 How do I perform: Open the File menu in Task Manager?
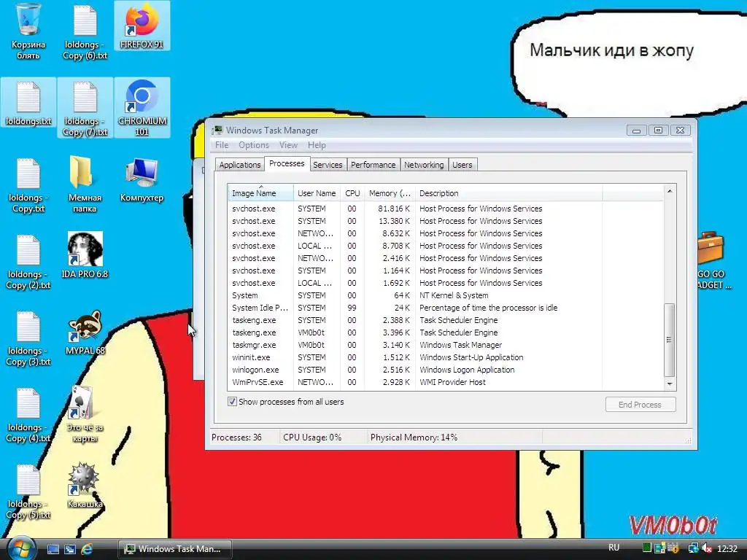[x=222, y=145]
